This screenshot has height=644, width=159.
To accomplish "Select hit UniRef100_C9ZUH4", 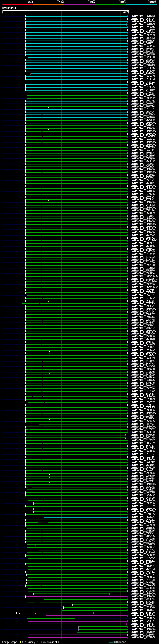I will (143, 577).
